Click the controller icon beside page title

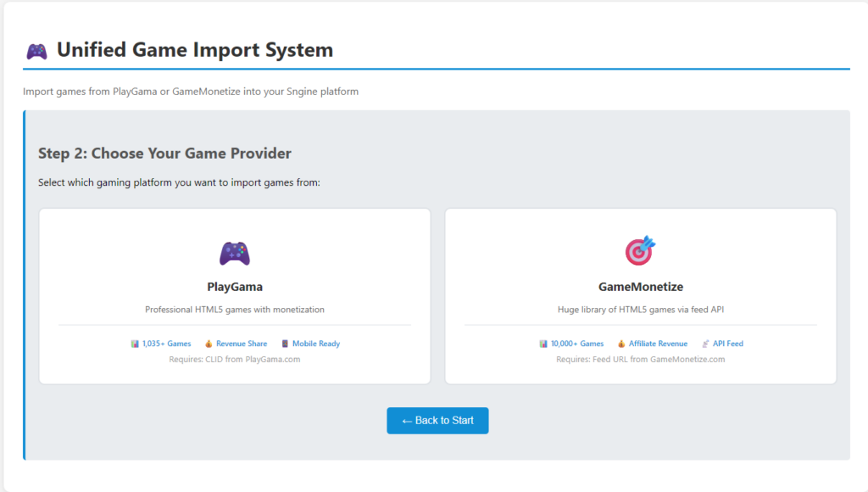(36, 51)
